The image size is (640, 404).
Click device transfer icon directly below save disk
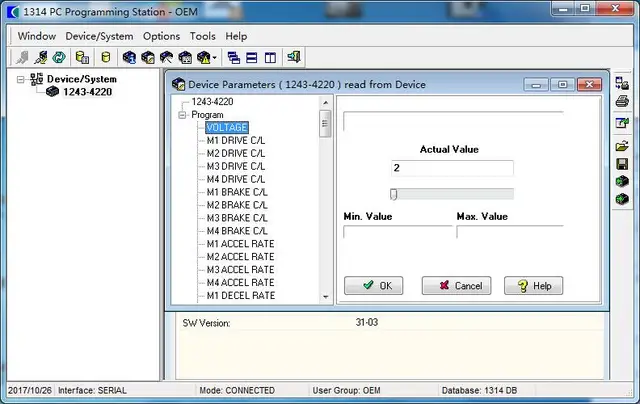622,181
